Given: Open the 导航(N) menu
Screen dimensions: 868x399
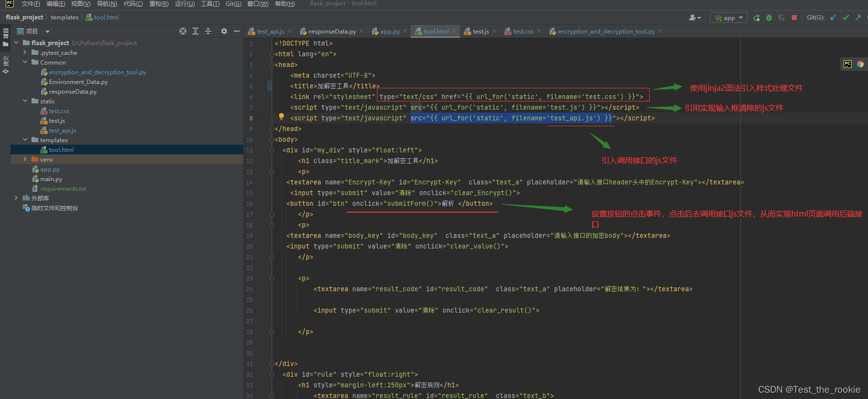Looking at the screenshot, I should pyautogui.click(x=107, y=4).
